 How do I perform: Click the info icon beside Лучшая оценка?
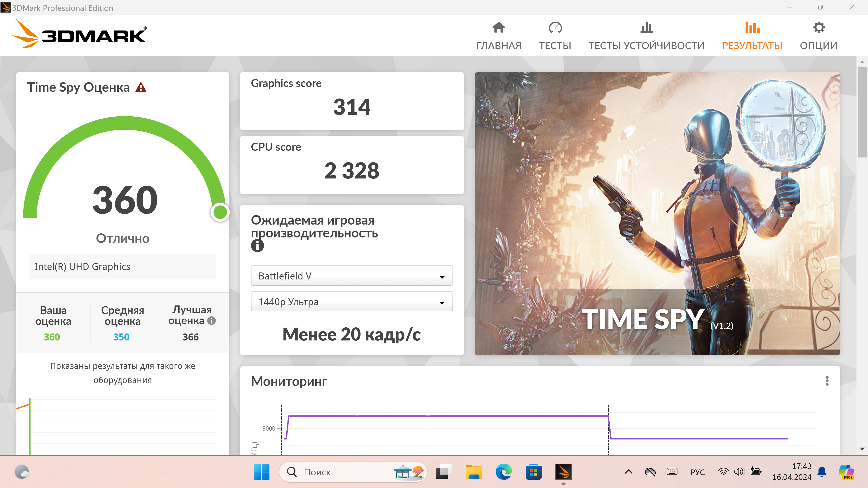pyautogui.click(x=211, y=321)
